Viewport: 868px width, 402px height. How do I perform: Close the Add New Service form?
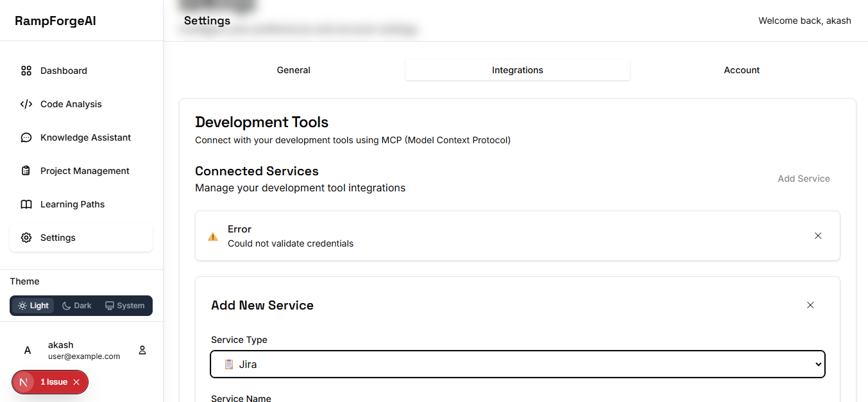coord(810,305)
